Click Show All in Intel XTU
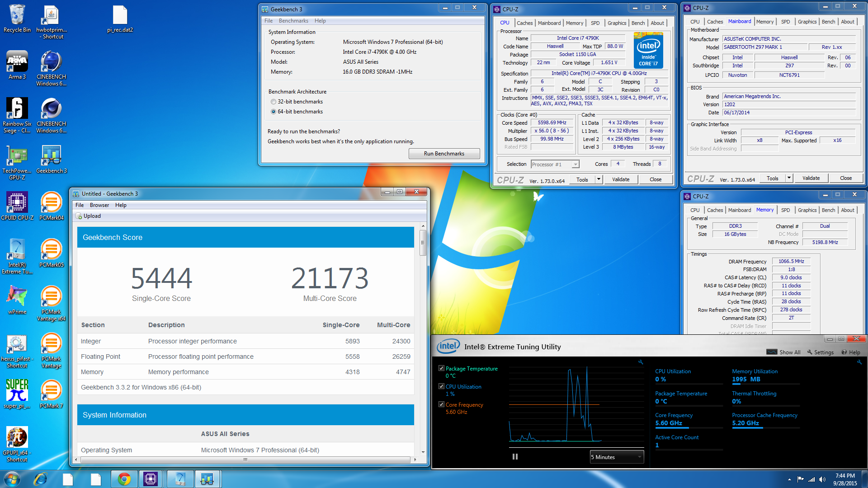Screen dimensions: 868x488 [784, 352]
